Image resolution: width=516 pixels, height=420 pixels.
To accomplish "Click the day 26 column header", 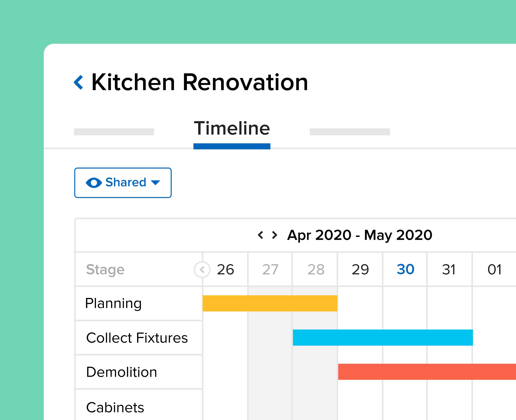I will [x=225, y=269].
